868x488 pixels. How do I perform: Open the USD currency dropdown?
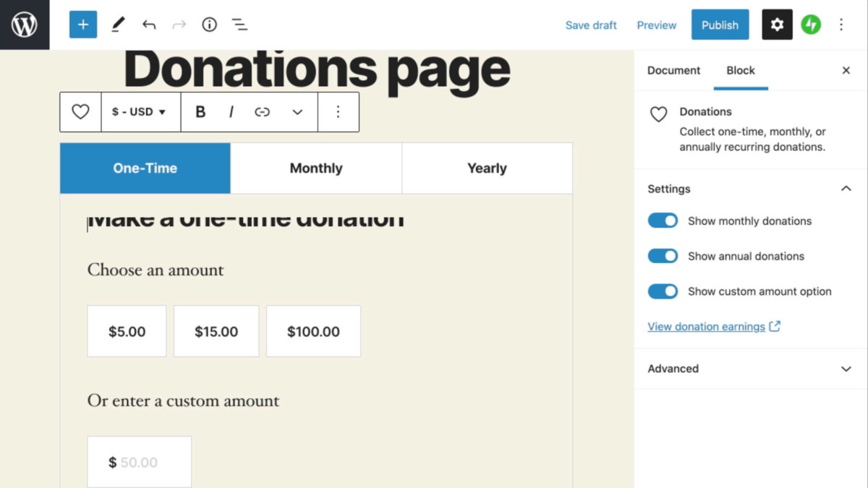pos(140,112)
